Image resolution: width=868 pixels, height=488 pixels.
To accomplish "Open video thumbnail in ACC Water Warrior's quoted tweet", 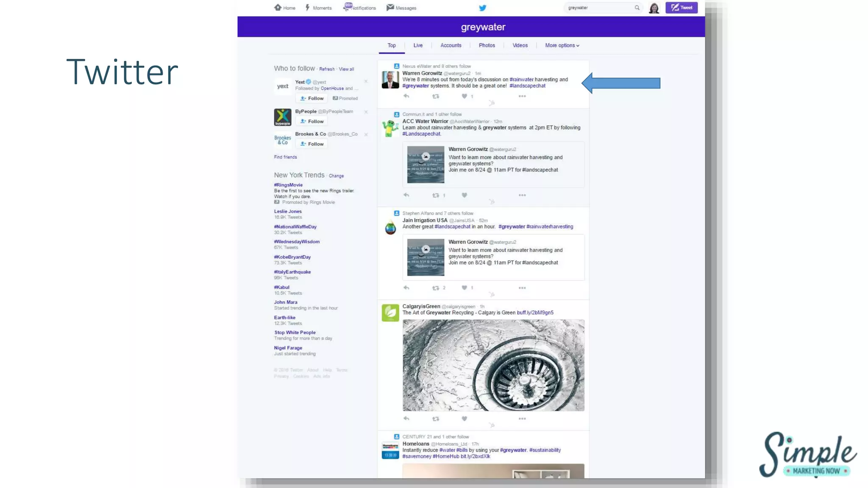I will pos(426,164).
